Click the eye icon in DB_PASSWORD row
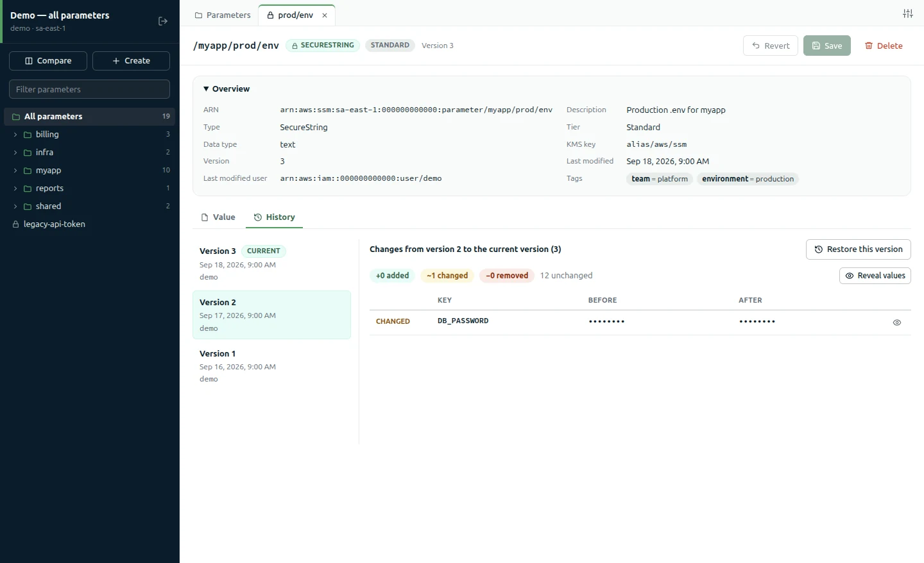The height and width of the screenshot is (563, 924). (897, 323)
